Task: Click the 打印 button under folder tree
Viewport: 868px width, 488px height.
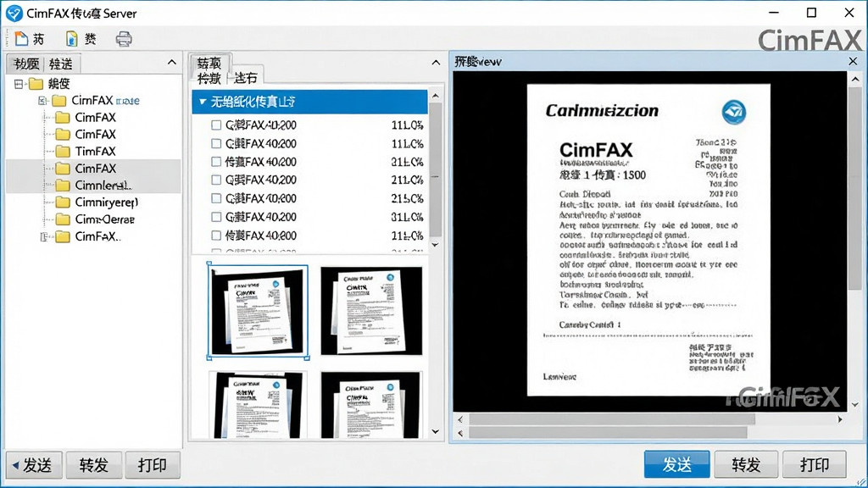Action: [x=153, y=465]
